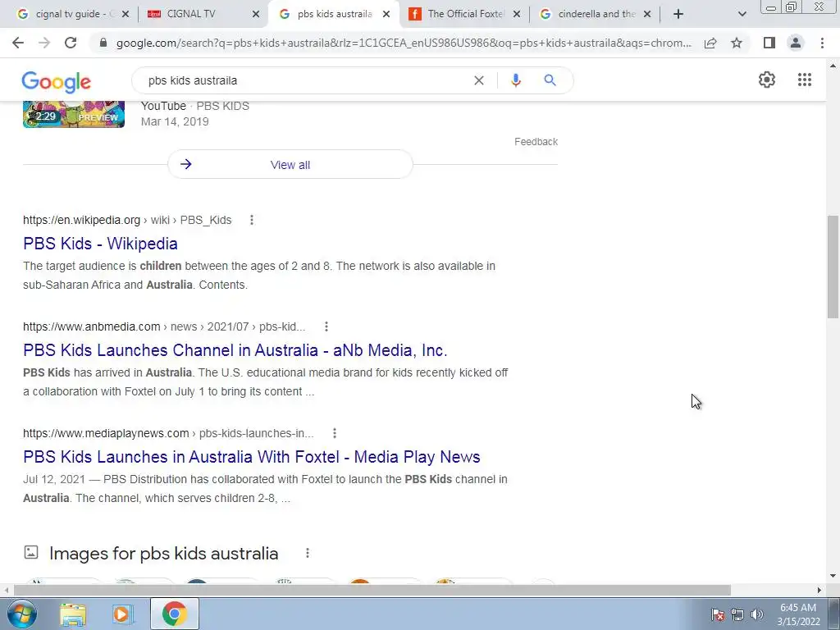Viewport: 840px width, 630px height.
Task: Click the View all videos button
Action: coord(290,164)
